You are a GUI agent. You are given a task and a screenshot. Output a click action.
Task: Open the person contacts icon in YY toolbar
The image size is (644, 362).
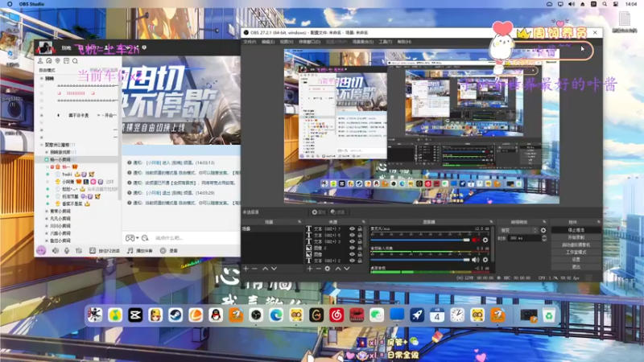click(x=40, y=61)
